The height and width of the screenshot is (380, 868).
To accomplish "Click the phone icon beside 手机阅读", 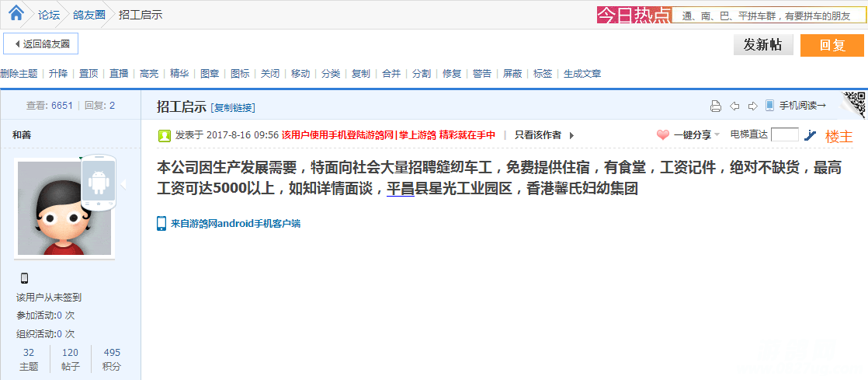I will (770, 106).
